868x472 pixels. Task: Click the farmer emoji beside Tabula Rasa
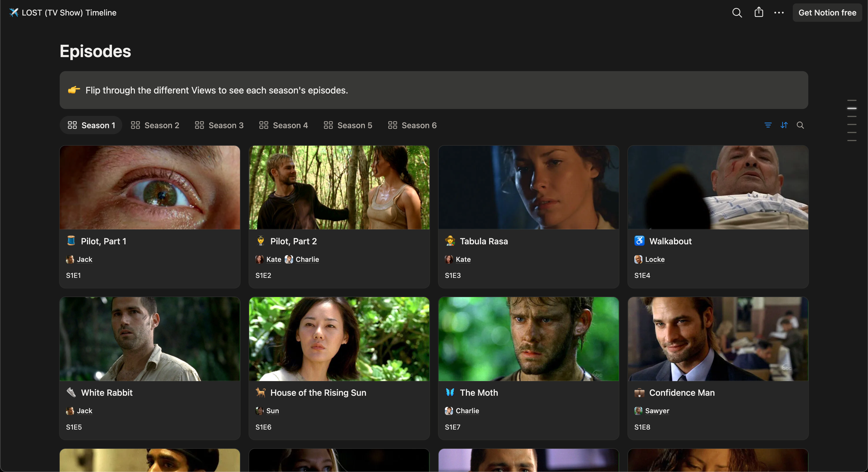click(x=450, y=241)
